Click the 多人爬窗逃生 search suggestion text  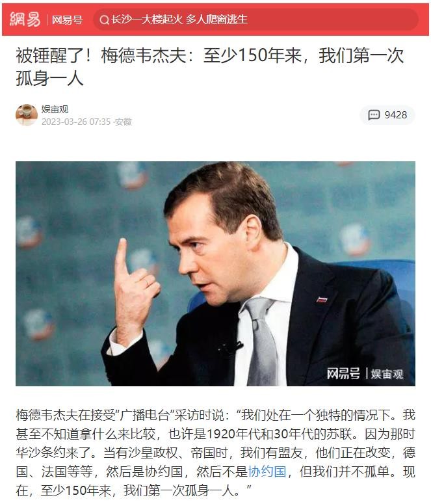216,20
